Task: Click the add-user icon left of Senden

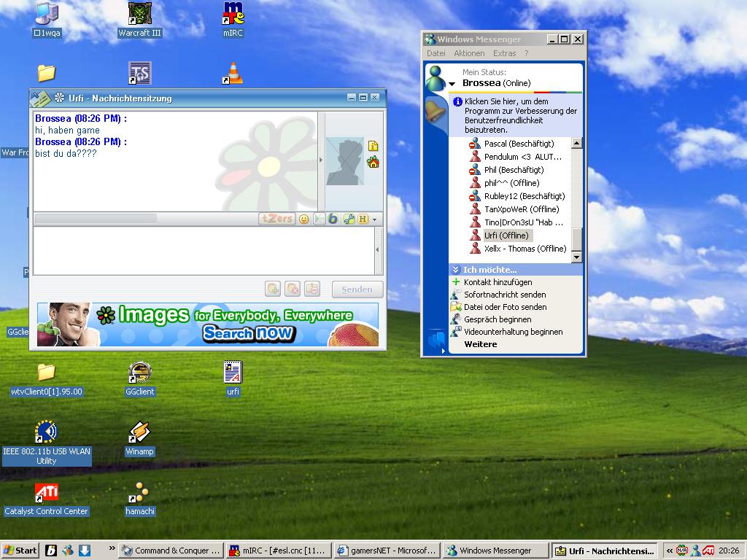Action: coord(273,289)
